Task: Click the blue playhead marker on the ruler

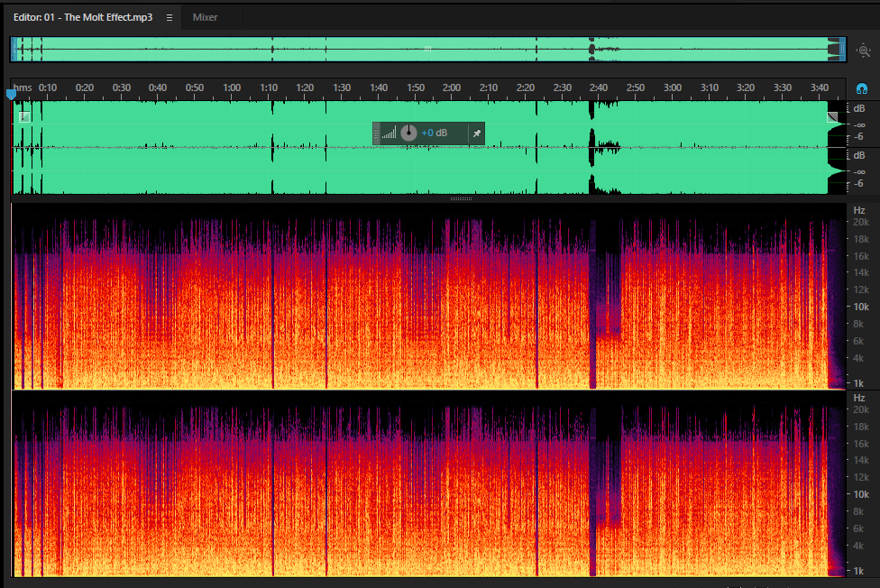Action: pos(11,95)
